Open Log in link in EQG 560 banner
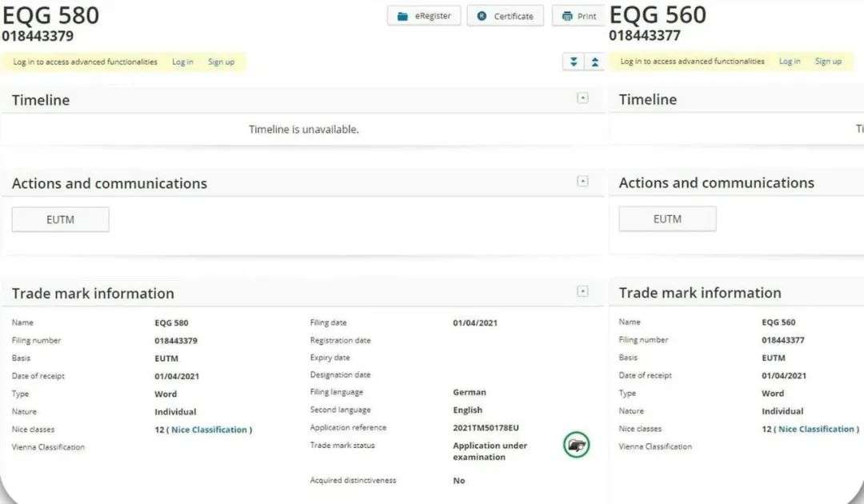This screenshot has height=504, width=864. pyautogui.click(x=790, y=61)
